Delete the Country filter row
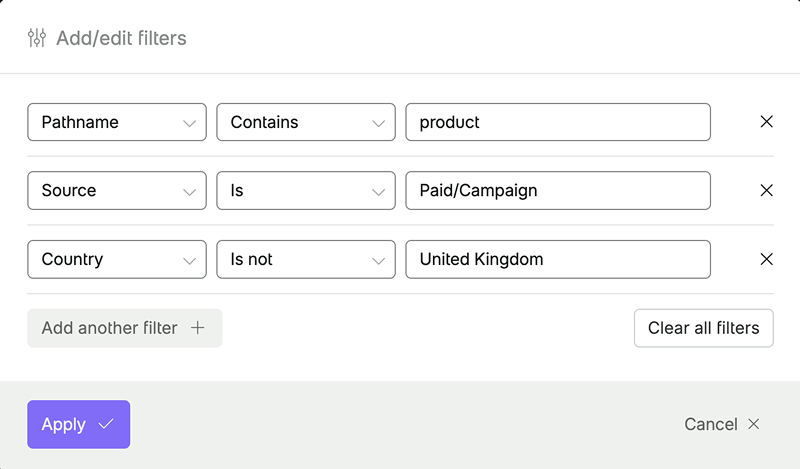Viewport: 800px width, 469px height. pyautogui.click(x=767, y=259)
